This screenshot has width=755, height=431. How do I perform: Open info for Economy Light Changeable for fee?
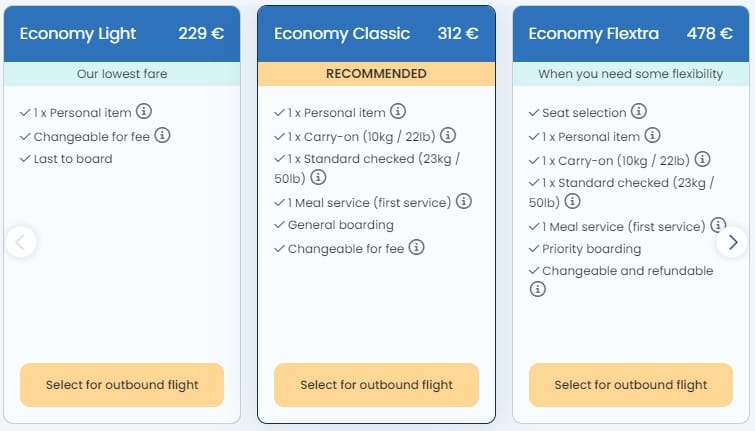162,135
